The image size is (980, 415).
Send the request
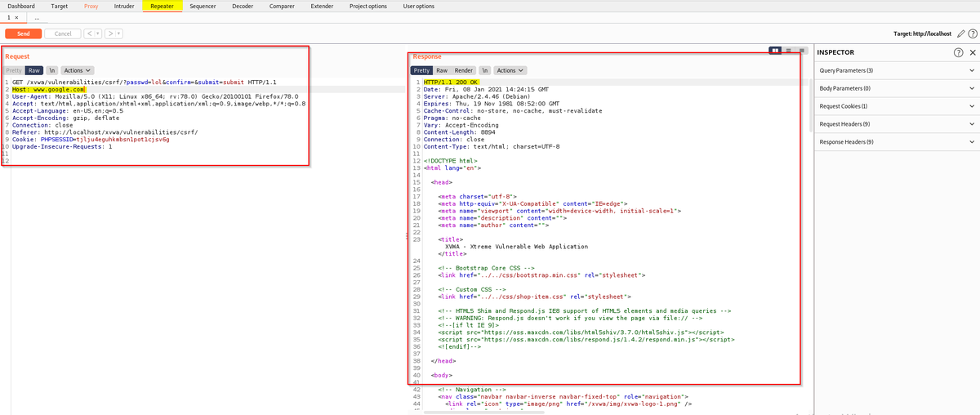tap(24, 33)
